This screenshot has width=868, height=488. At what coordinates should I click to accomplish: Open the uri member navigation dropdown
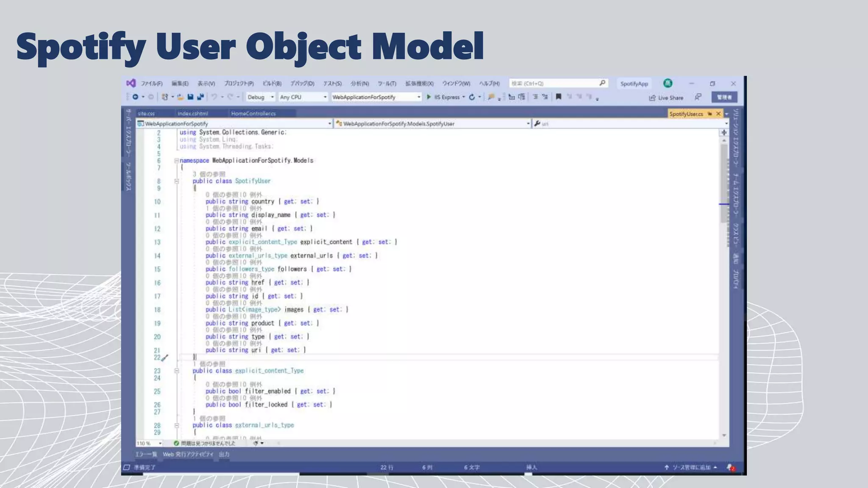point(631,124)
